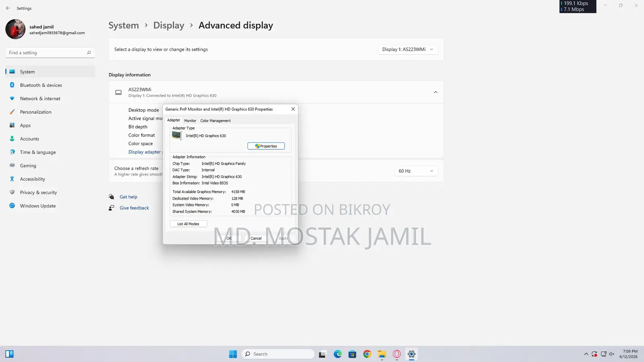Open Time & language settings

[50, 152]
